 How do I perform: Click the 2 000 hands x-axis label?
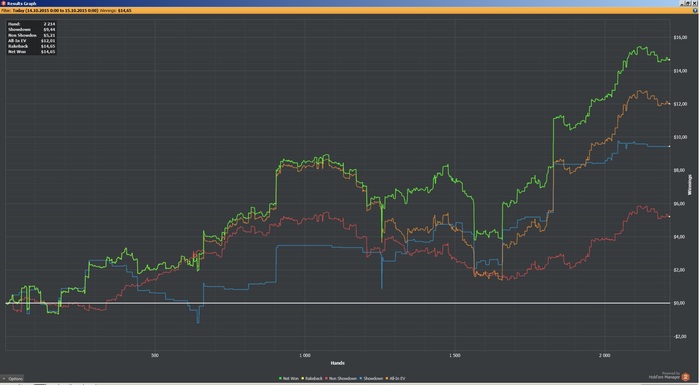tap(604, 356)
